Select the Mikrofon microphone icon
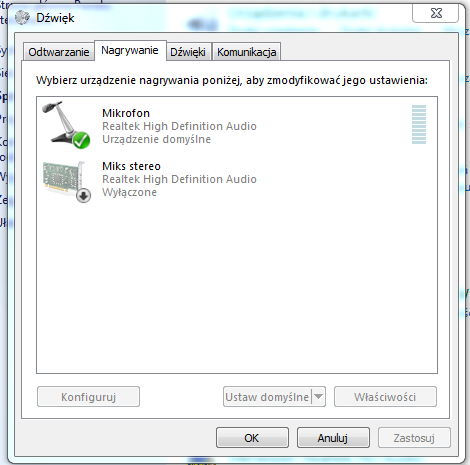This screenshot has width=470, height=465. click(66, 125)
